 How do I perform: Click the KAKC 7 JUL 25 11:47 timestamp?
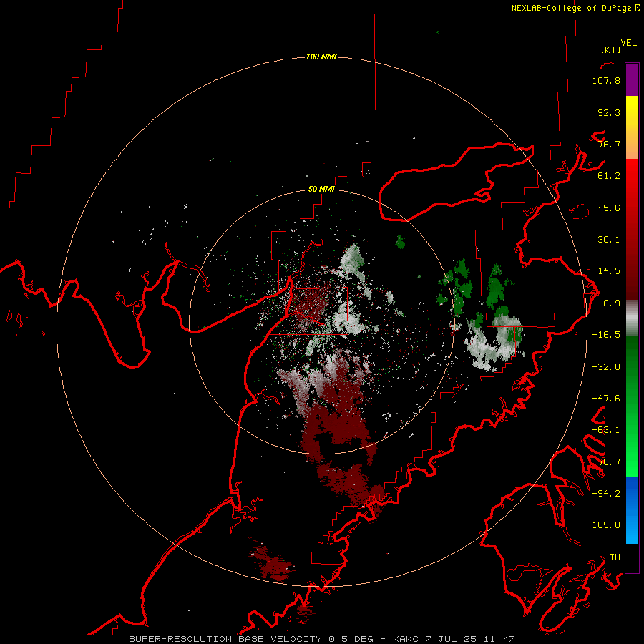(454, 639)
